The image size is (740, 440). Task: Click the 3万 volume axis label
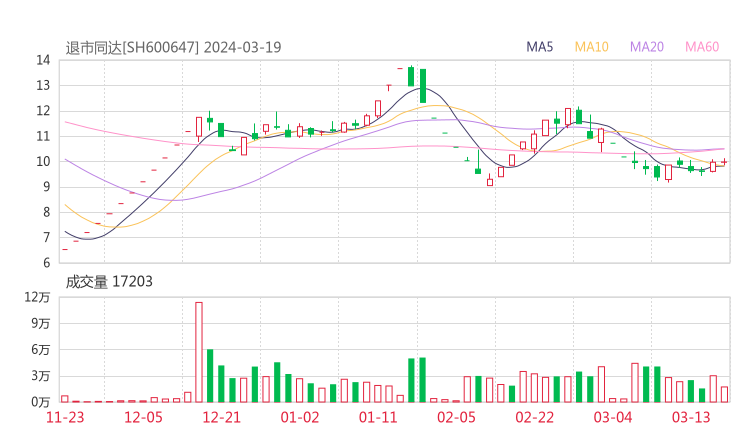(x=41, y=376)
